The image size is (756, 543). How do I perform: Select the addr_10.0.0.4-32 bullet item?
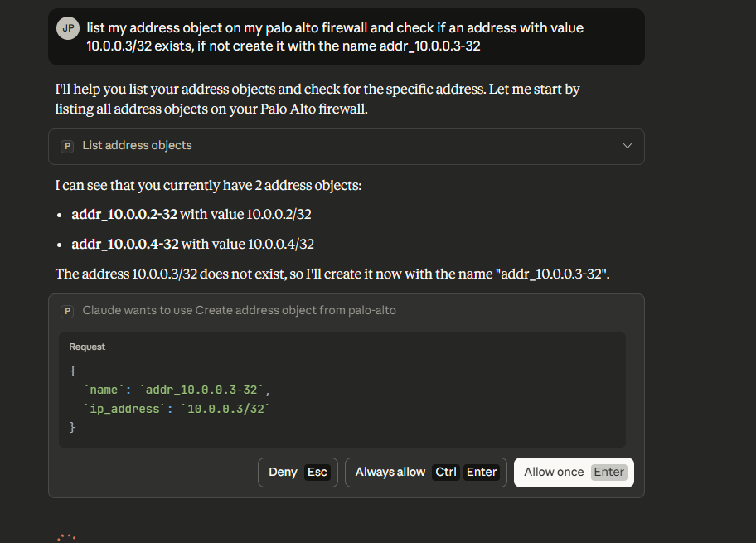[192, 245]
